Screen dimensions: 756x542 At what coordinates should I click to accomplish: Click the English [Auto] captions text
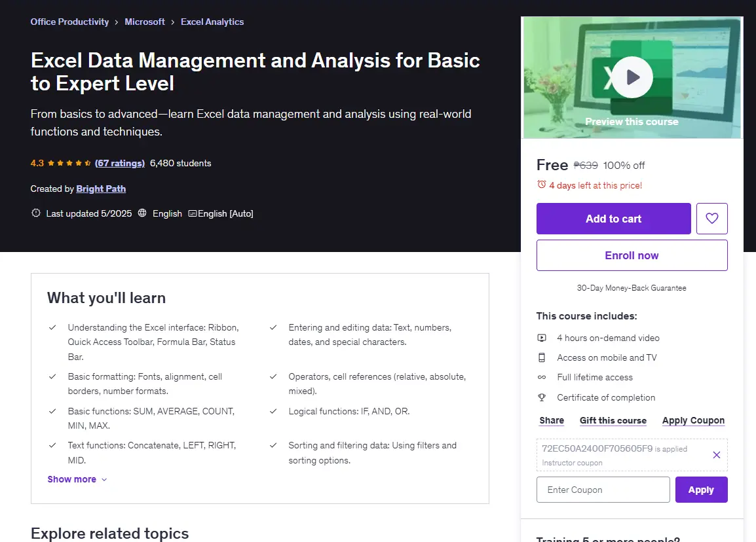pyautogui.click(x=225, y=213)
